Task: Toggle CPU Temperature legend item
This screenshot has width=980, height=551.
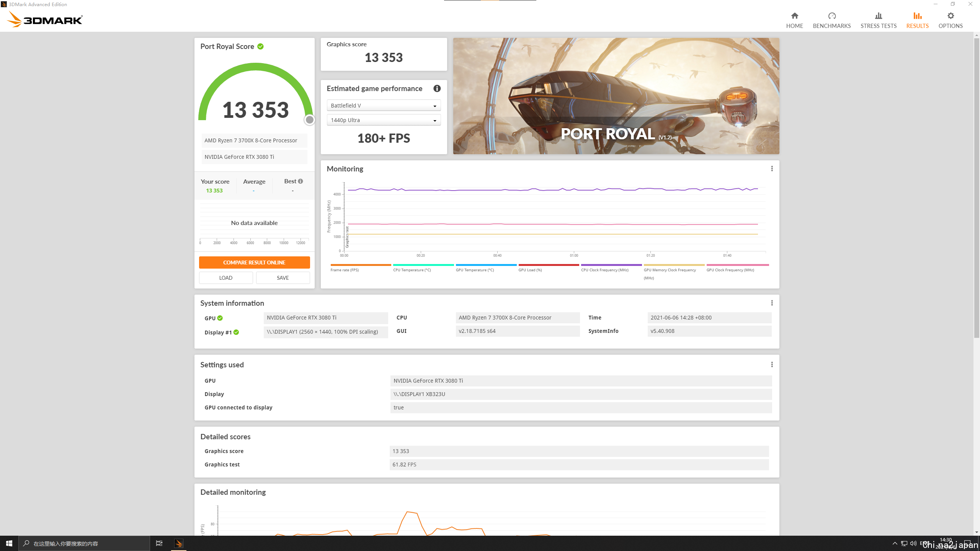Action: coord(423,268)
